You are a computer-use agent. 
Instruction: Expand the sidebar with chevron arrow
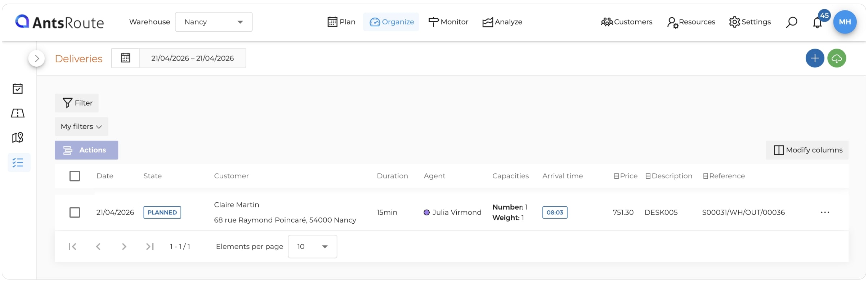[x=36, y=58]
